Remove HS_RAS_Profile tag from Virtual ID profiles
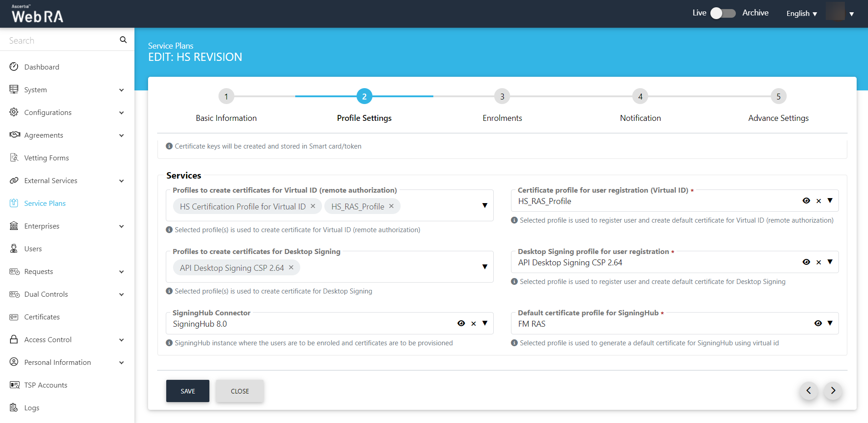Image resolution: width=868 pixels, height=423 pixels. click(x=391, y=206)
